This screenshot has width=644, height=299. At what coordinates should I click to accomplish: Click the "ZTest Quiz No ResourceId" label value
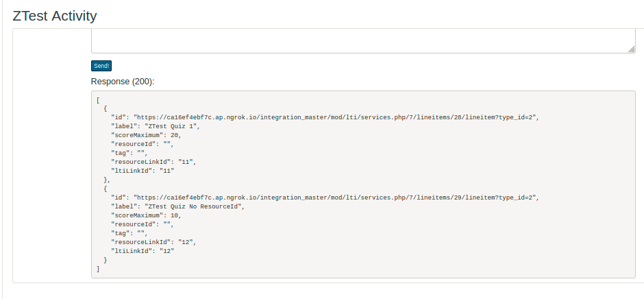pos(193,207)
